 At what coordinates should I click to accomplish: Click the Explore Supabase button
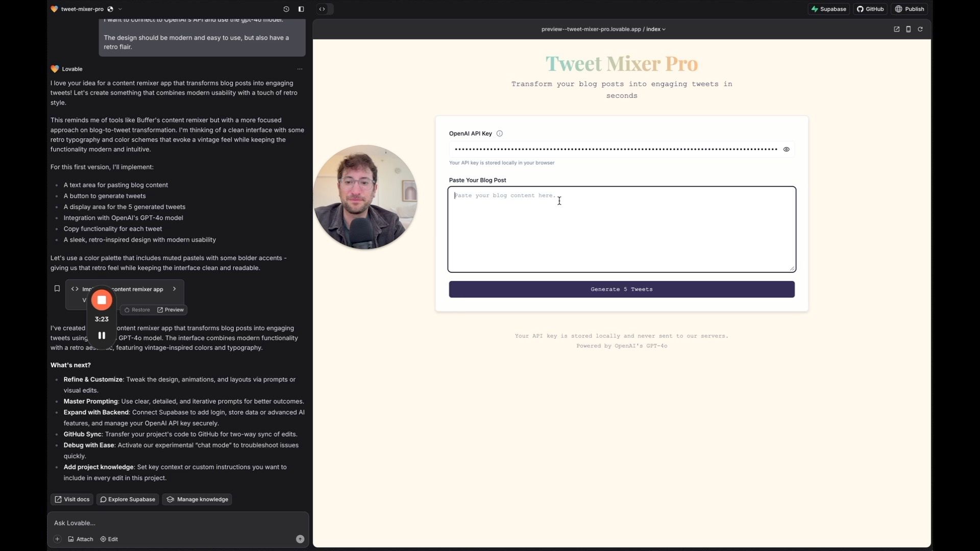[x=128, y=499]
